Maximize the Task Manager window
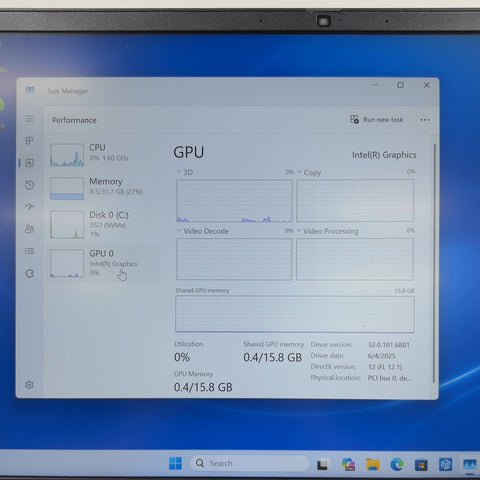 point(400,85)
